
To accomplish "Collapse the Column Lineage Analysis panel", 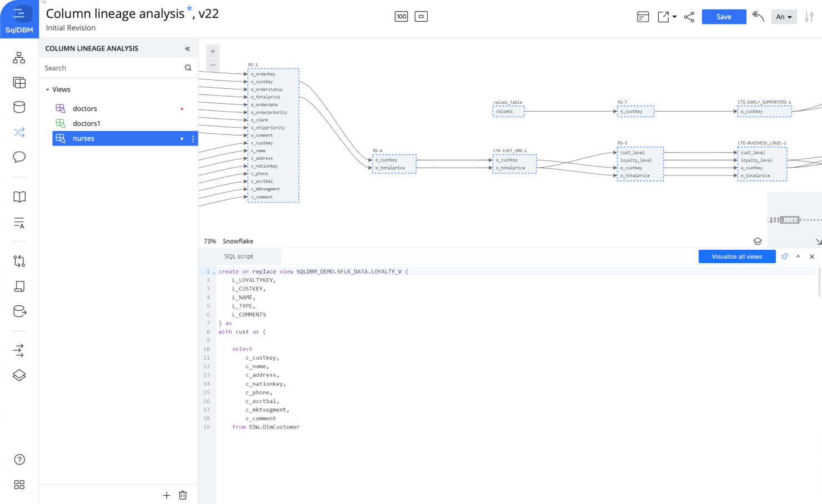I will pyautogui.click(x=188, y=49).
